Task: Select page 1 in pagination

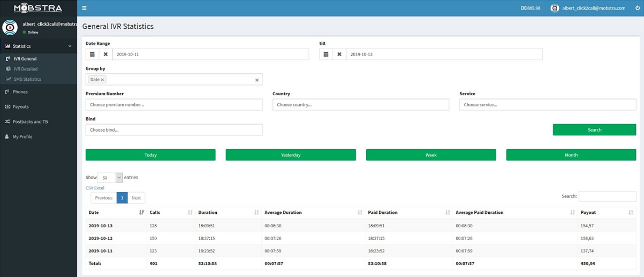Action: click(122, 198)
